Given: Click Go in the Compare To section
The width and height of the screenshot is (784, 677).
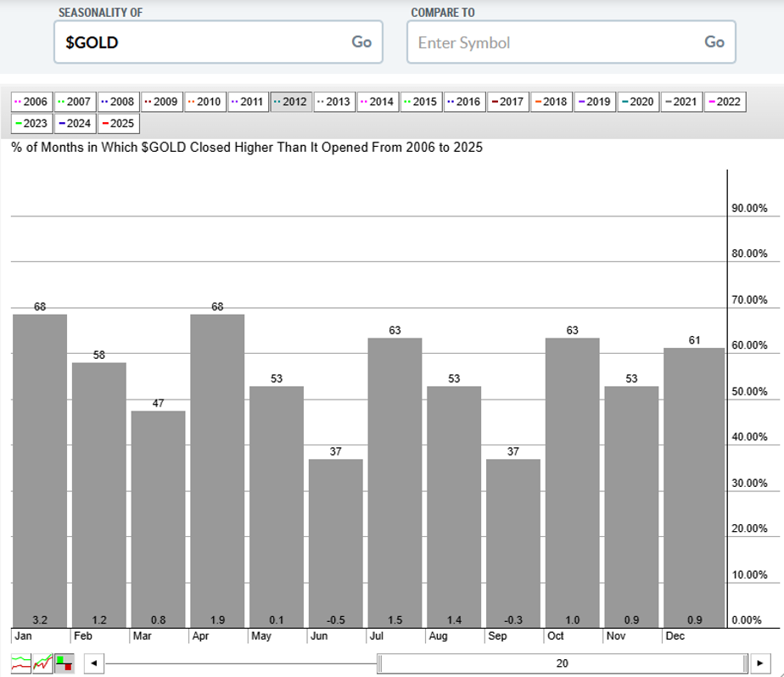Looking at the screenshot, I should click(x=714, y=42).
